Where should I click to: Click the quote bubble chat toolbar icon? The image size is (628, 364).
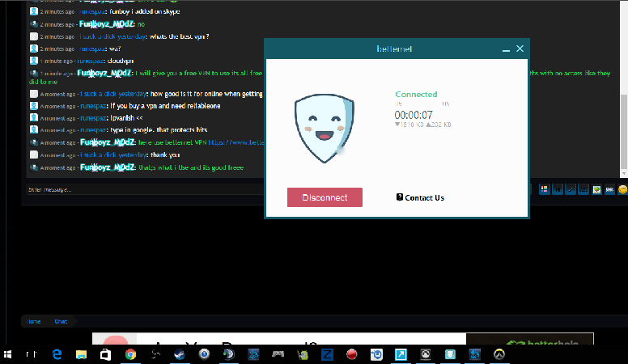(x=609, y=189)
